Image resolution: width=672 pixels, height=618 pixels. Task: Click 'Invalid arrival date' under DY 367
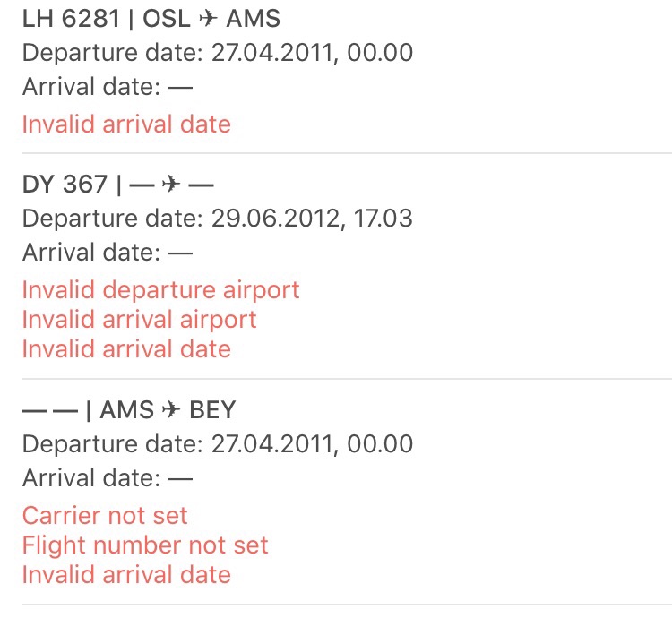(126, 349)
